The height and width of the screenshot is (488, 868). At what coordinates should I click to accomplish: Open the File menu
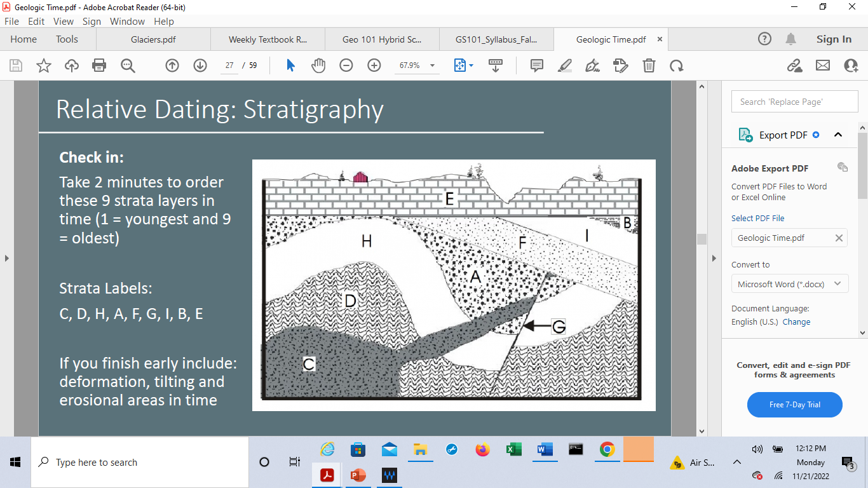[x=11, y=21]
